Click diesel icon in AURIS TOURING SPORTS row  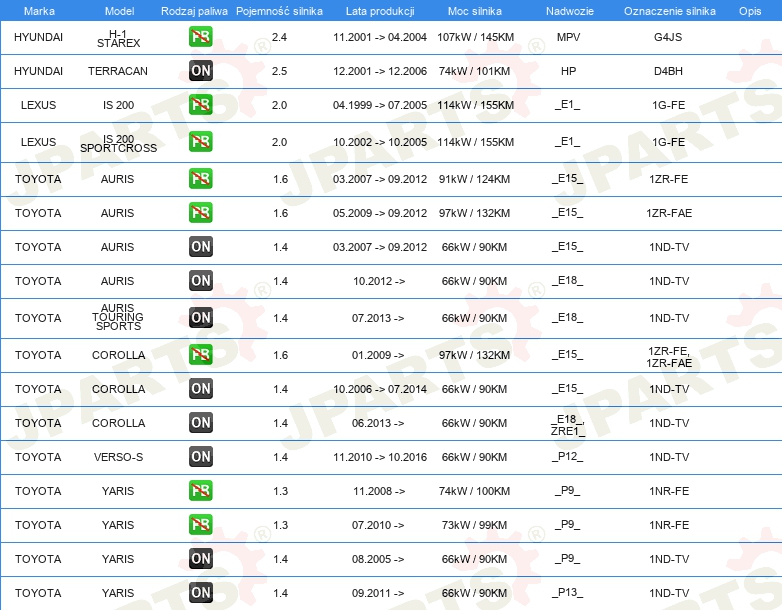200,317
